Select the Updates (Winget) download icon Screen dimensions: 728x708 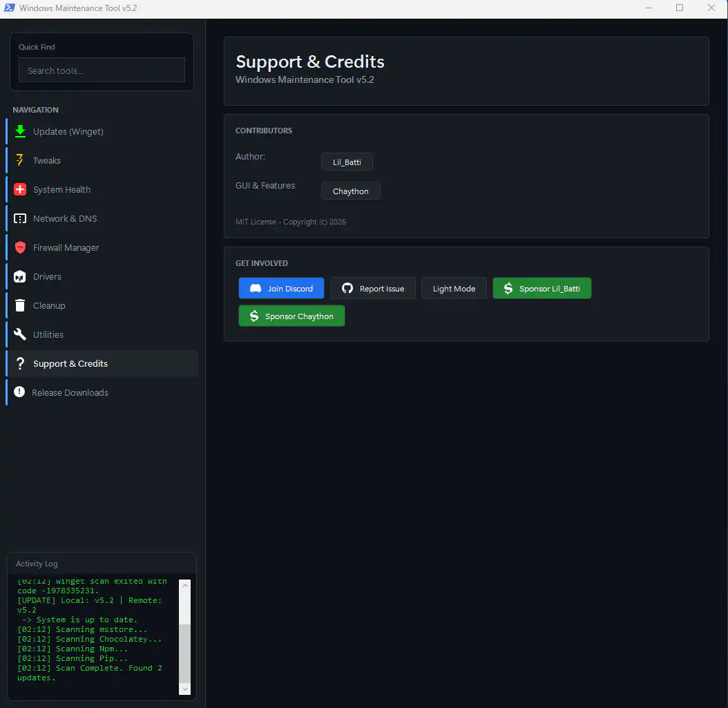pos(20,131)
